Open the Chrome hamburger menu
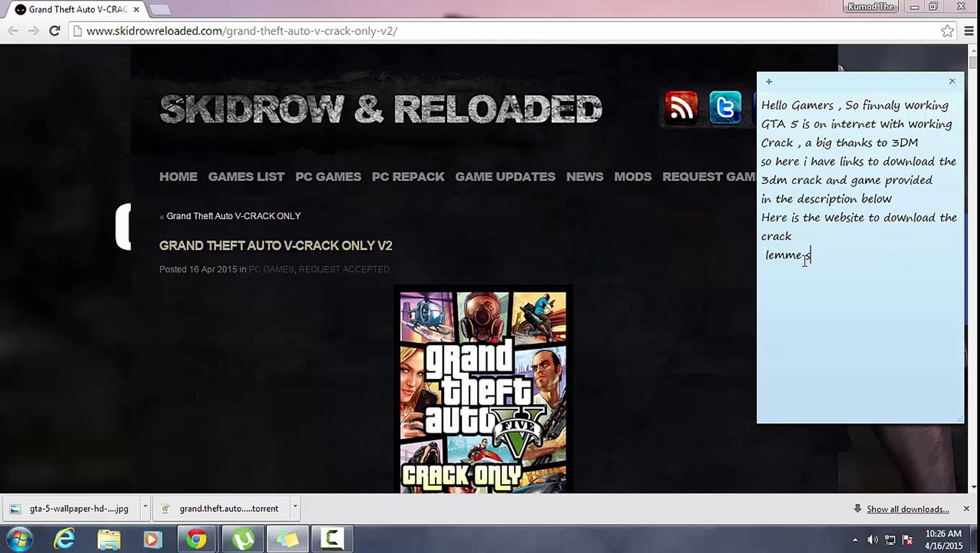This screenshot has height=553, width=980. [969, 31]
